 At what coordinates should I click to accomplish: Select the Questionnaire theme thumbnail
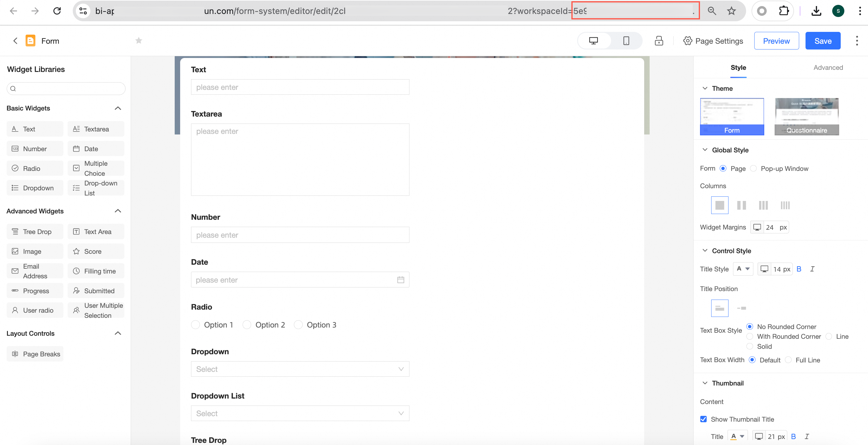pyautogui.click(x=806, y=117)
